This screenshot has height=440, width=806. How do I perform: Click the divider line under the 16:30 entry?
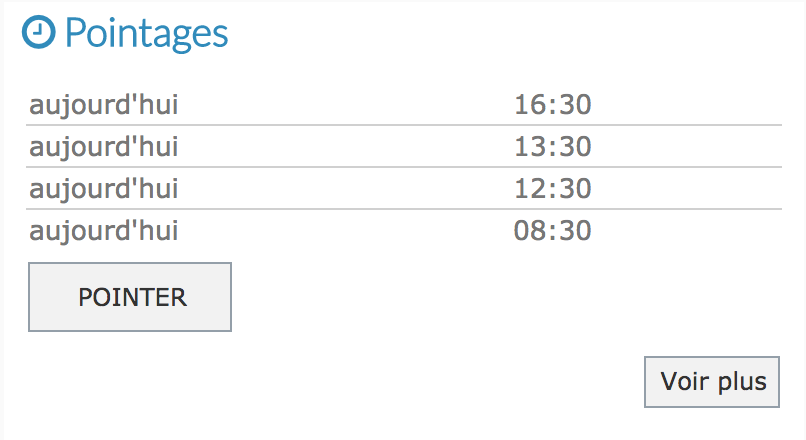click(x=404, y=125)
